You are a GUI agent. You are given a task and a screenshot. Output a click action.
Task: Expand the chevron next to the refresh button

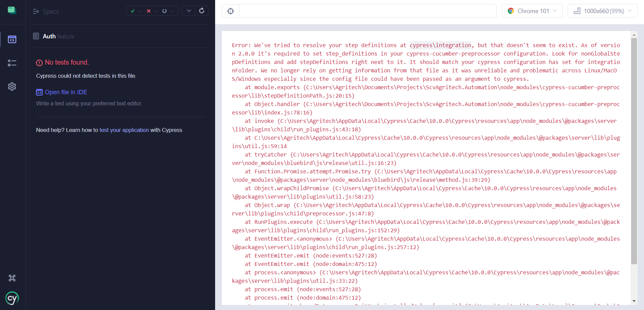[x=189, y=10]
